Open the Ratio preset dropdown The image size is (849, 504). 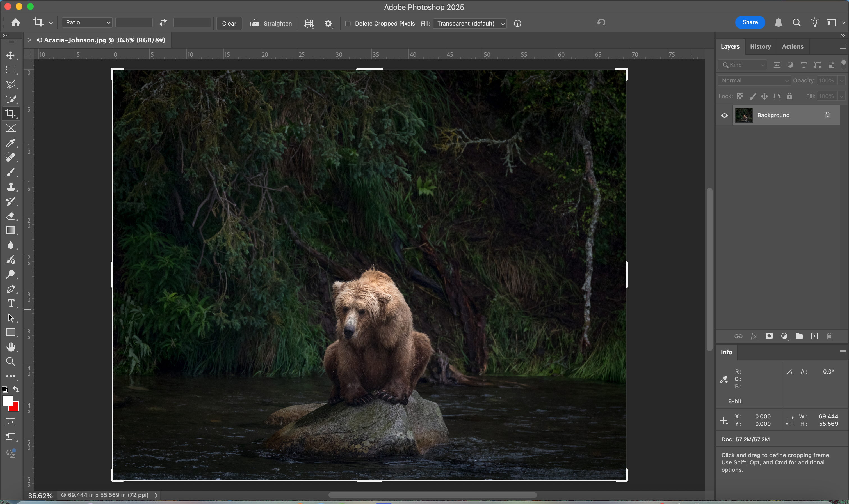[87, 23]
